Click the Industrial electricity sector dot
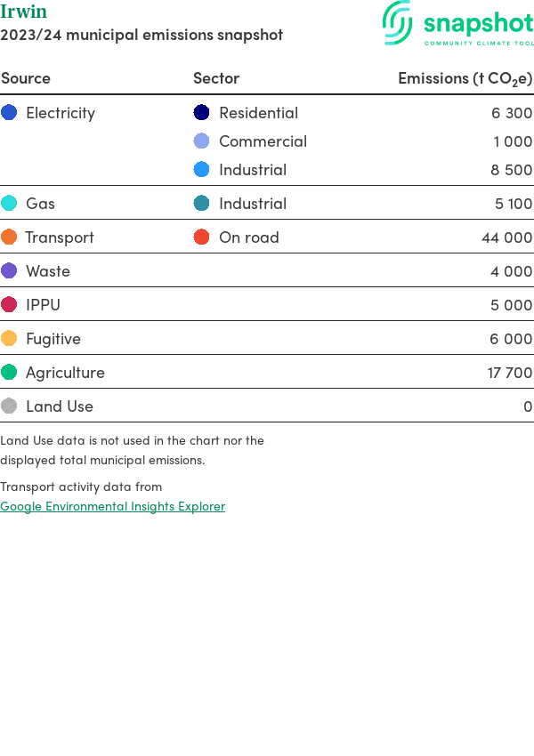The height and width of the screenshot is (756, 534). (202, 170)
